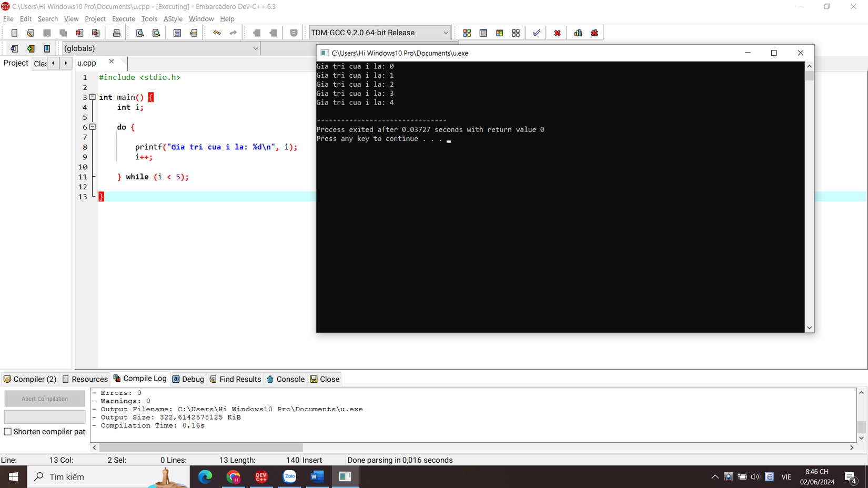The width and height of the screenshot is (868, 488).
Task: Open the View menu
Action: click(x=71, y=19)
